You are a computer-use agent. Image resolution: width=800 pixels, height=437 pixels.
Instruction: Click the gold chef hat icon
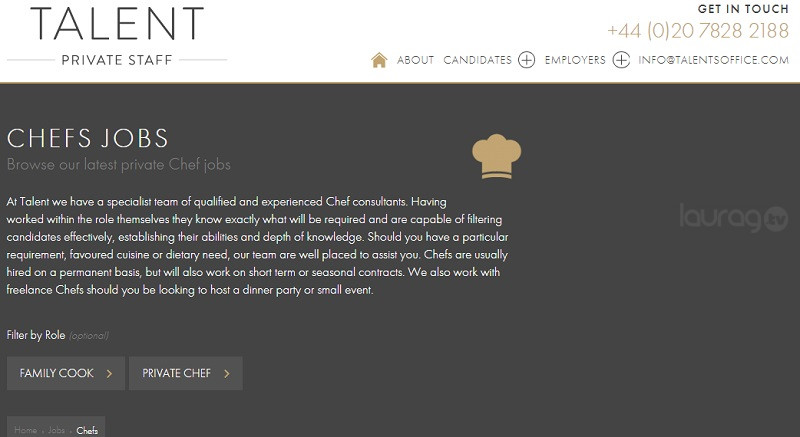click(496, 156)
